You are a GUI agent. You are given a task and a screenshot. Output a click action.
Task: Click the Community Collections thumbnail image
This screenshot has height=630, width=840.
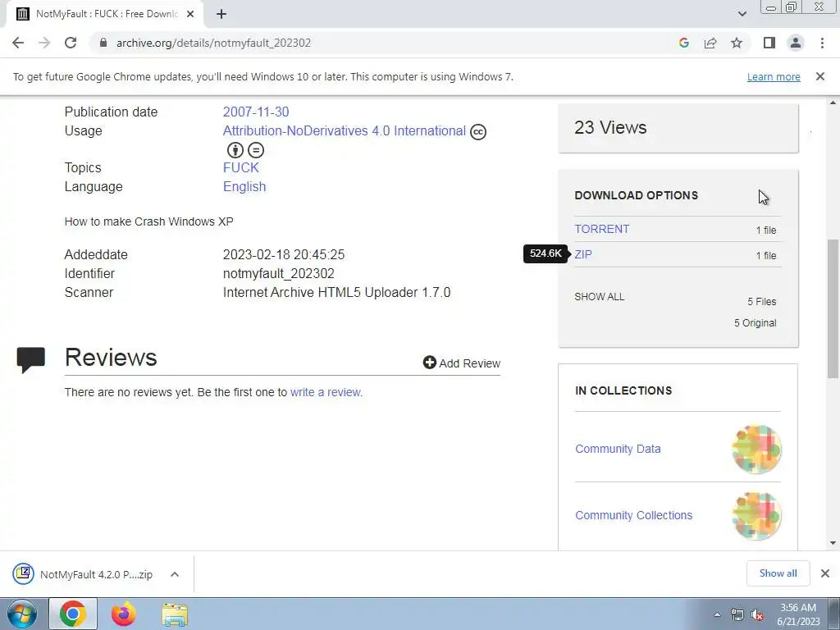pyautogui.click(x=756, y=515)
